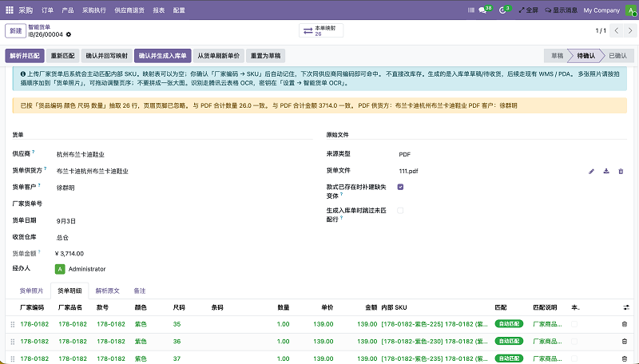Click 重新匹配 button
This screenshot has height=364, width=639.
click(x=63, y=56)
